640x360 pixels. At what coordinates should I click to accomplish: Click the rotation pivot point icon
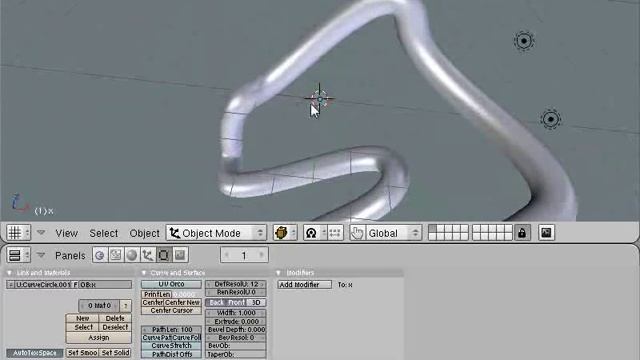coord(311,233)
